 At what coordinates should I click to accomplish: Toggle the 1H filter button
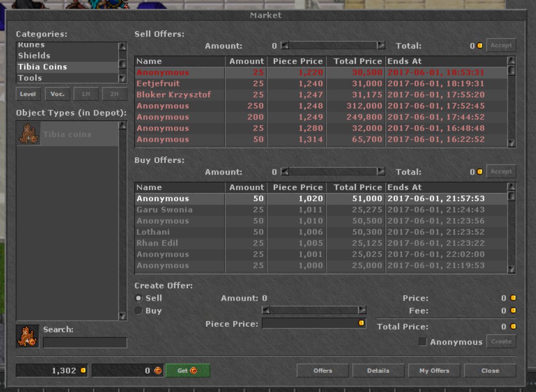tap(86, 94)
